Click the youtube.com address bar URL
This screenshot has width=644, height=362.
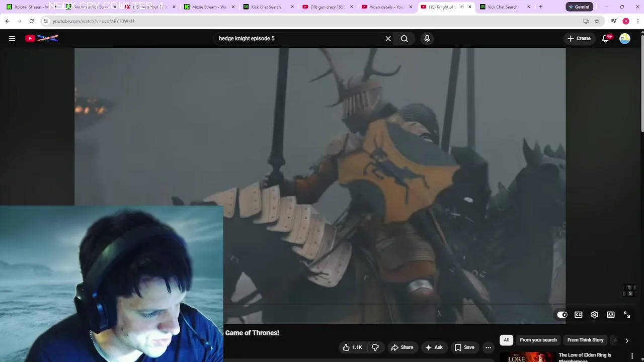point(93,21)
